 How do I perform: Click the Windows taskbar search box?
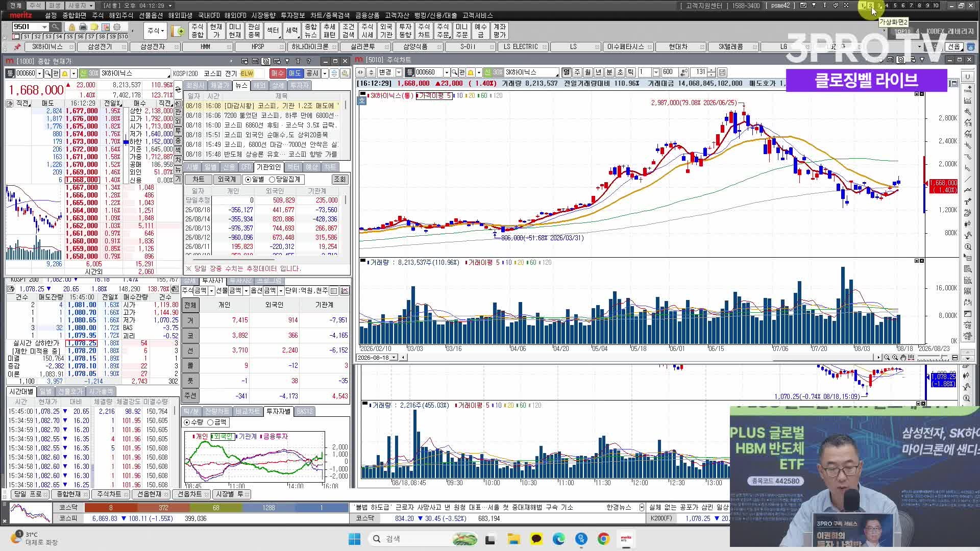(x=424, y=539)
